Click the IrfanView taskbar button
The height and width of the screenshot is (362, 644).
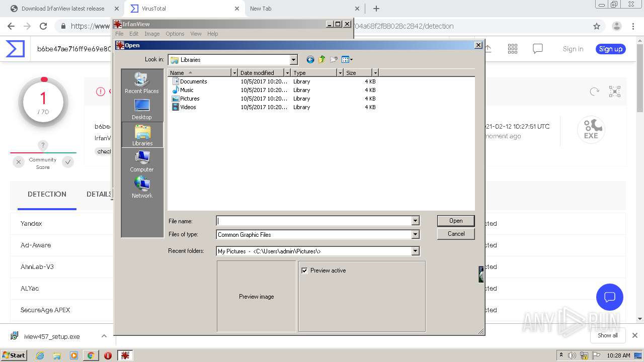pos(125,355)
